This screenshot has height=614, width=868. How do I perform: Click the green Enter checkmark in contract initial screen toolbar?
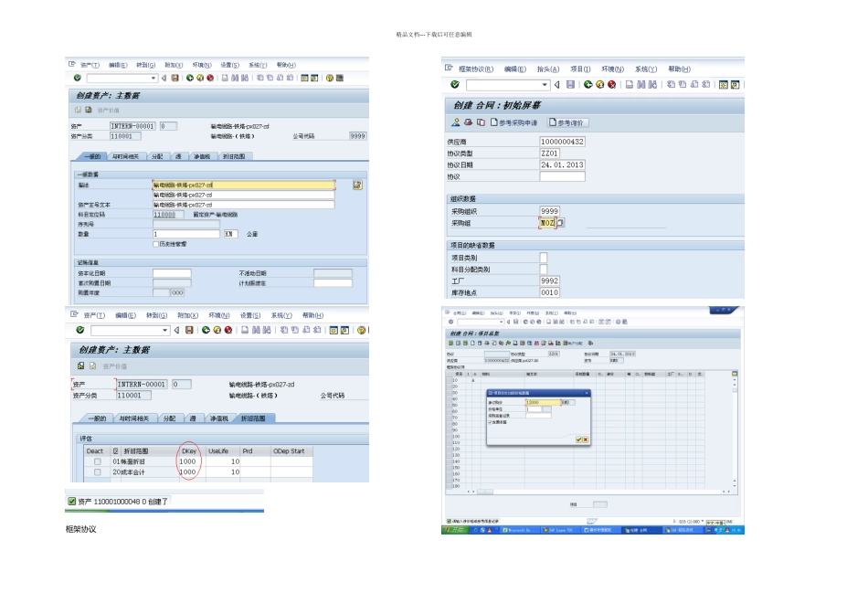point(454,84)
